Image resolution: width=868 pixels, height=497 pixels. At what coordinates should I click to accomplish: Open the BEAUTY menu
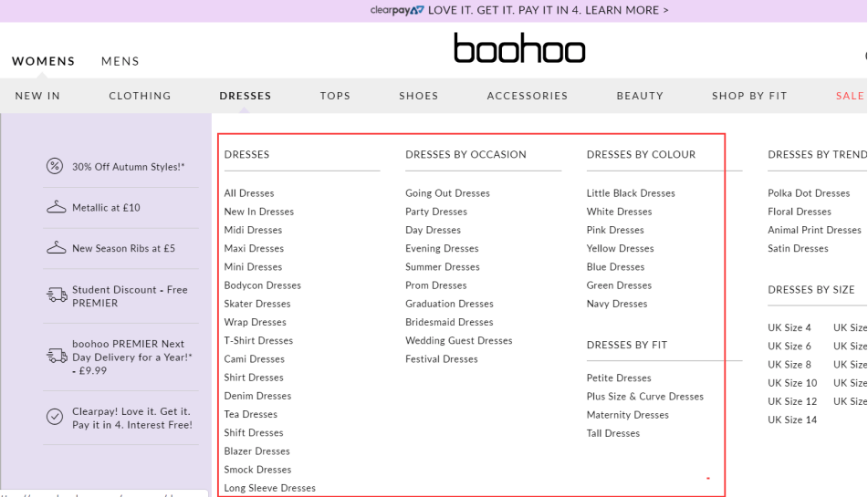(640, 96)
